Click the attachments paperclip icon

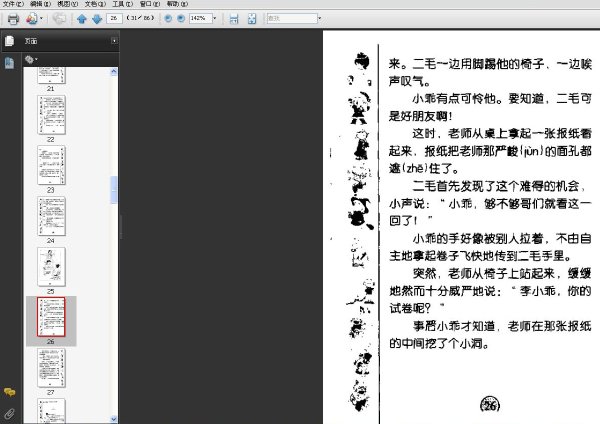click(x=10, y=413)
